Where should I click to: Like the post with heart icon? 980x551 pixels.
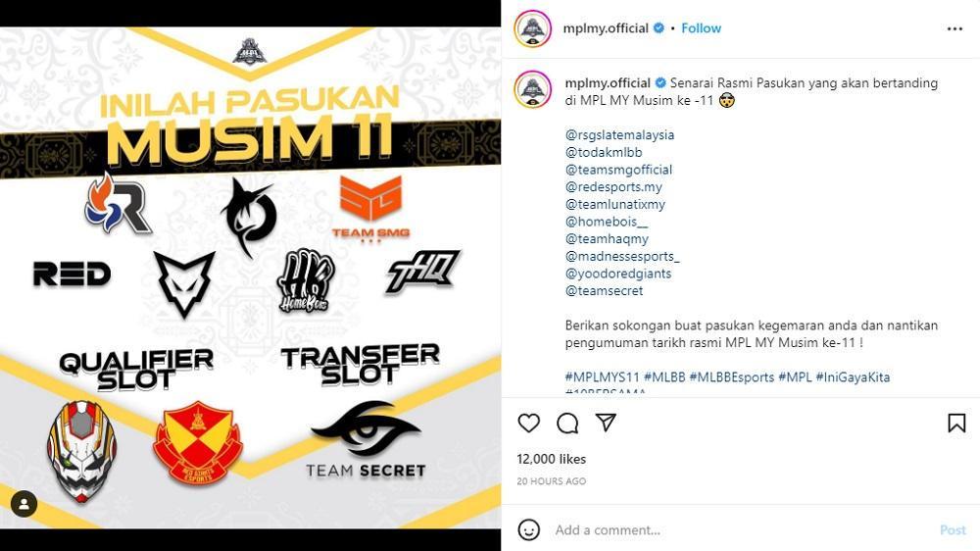[x=529, y=424]
